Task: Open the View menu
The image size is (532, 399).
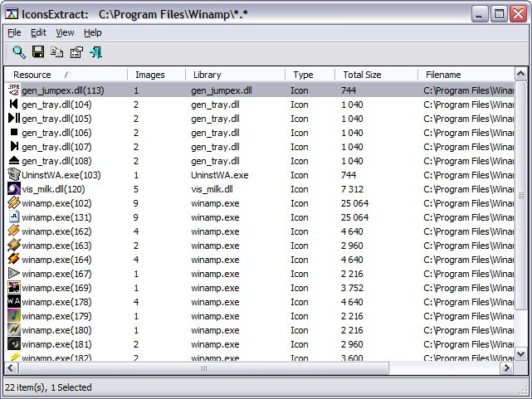Action: [65, 32]
